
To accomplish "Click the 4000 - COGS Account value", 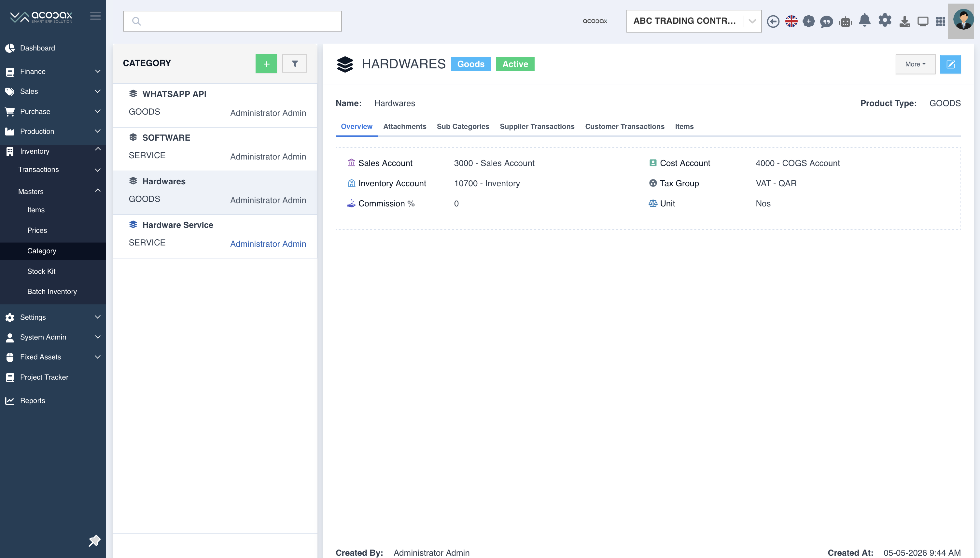I will pyautogui.click(x=798, y=163).
